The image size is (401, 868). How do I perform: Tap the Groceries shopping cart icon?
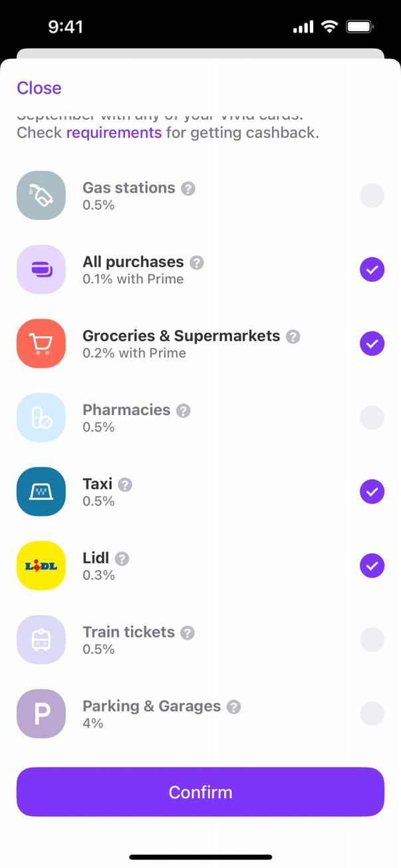tap(41, 343)
